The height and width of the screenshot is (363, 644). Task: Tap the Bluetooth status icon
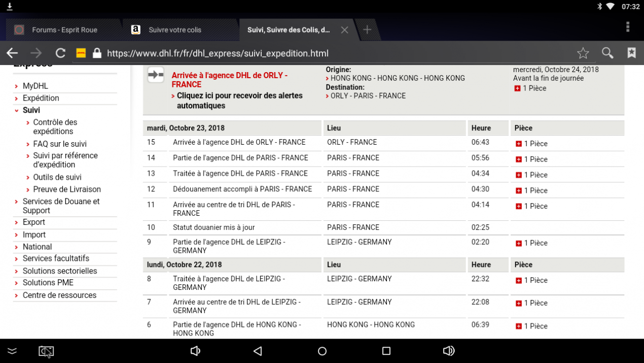[x=599, y=7]
